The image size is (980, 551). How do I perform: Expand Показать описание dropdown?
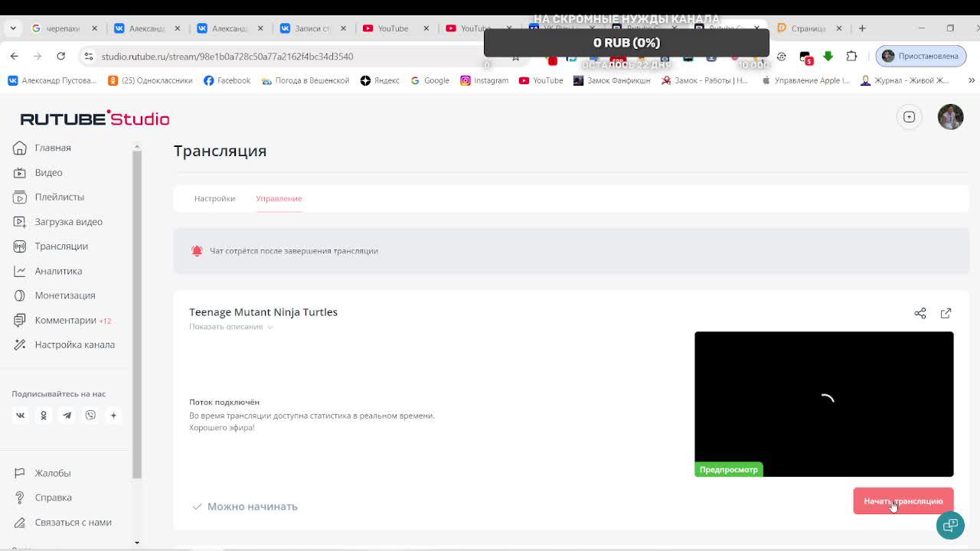(x=231, y=327)
